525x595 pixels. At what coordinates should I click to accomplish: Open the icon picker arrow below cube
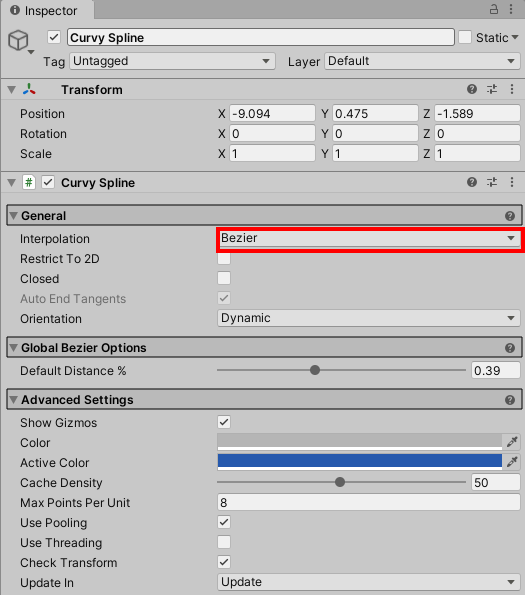(x=31, y=52)
